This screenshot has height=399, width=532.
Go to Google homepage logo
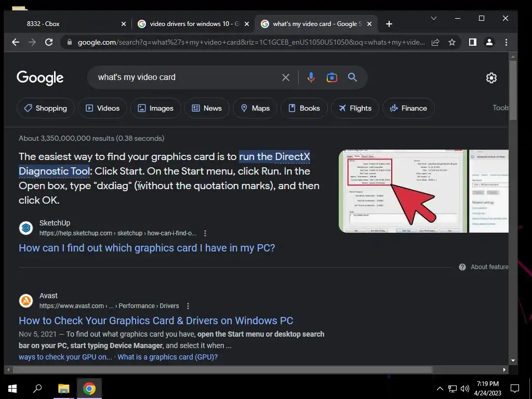[40, 78]
